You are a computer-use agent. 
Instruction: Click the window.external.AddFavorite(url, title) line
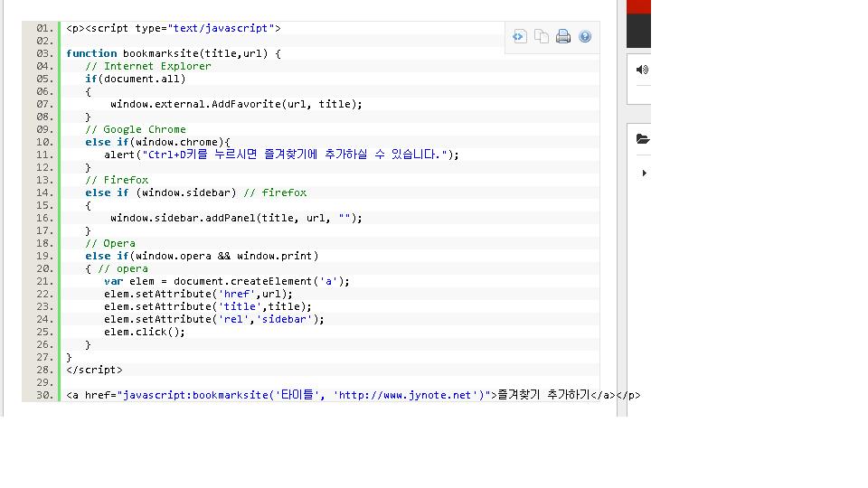coord(236,104)
